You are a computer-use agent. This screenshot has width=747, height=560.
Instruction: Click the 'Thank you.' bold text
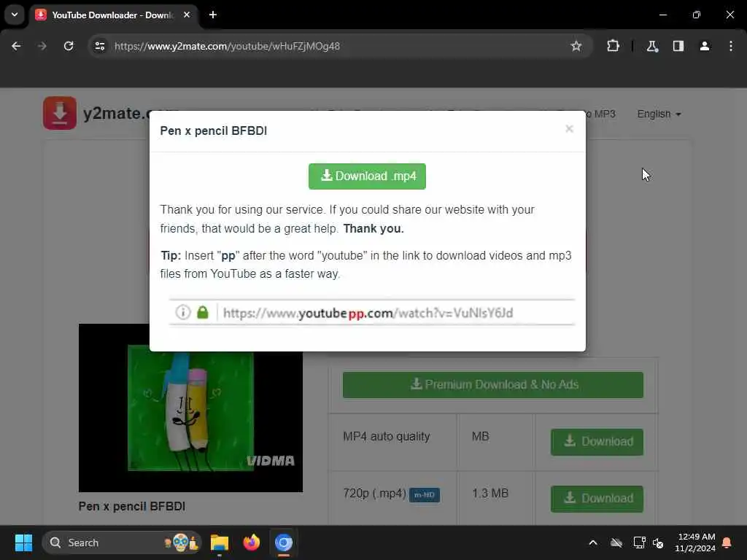[x=373, y=228]
